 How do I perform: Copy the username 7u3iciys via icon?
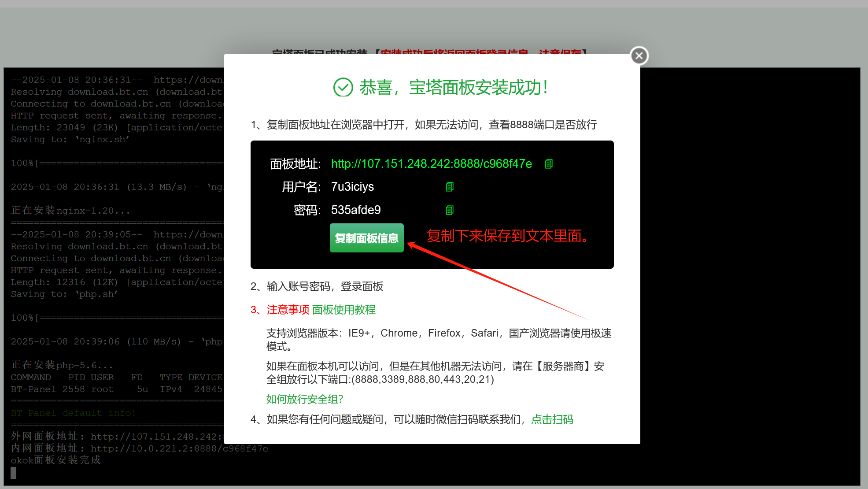point(450,187)
